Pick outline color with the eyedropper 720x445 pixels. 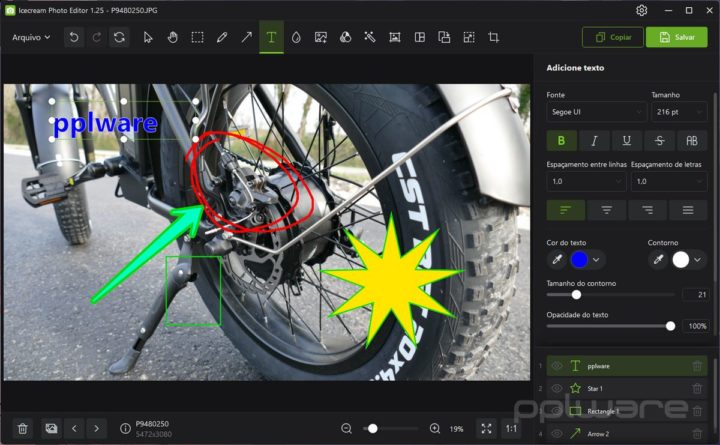pyautogui.click(x=658, y=260)
